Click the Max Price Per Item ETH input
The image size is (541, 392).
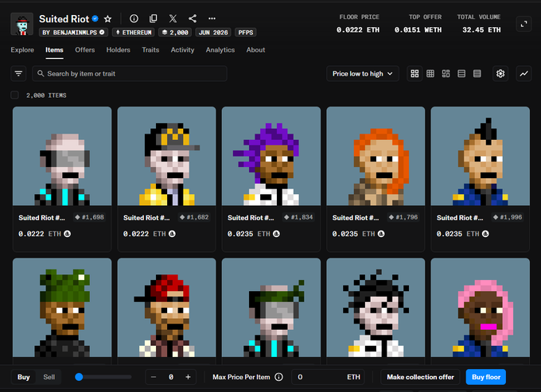click(x=328, y=377)
